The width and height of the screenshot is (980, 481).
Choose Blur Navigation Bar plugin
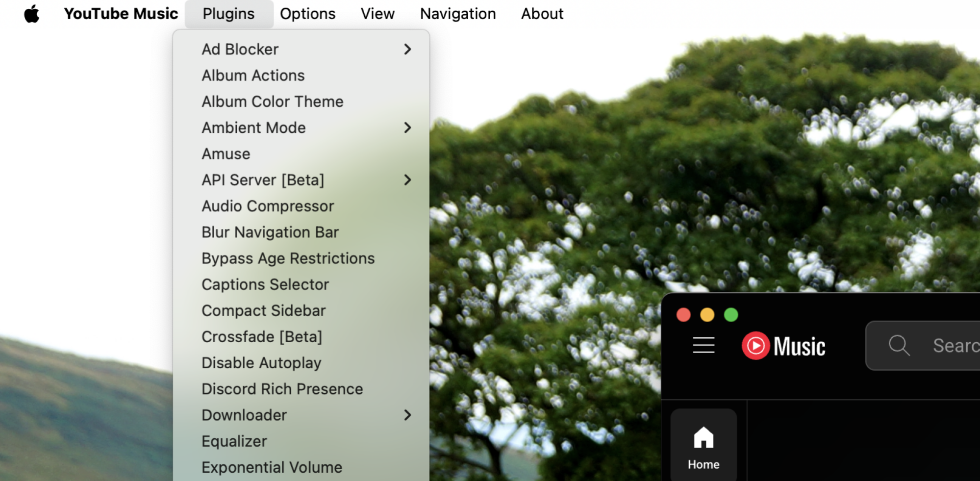tap(301, 232)
